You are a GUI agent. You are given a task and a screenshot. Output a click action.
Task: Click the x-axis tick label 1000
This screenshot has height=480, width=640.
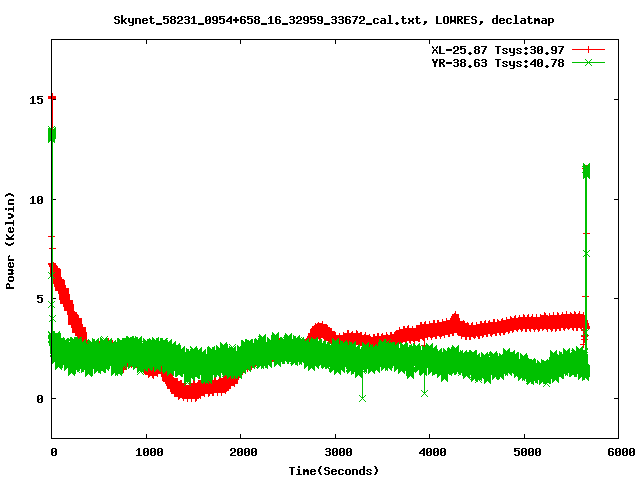(149, 452)
